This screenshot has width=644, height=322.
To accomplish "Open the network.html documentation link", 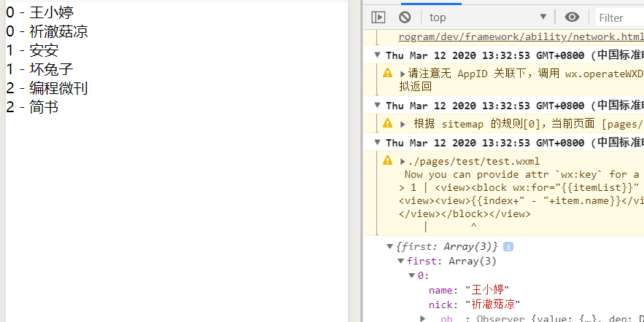I will point(521,36).
